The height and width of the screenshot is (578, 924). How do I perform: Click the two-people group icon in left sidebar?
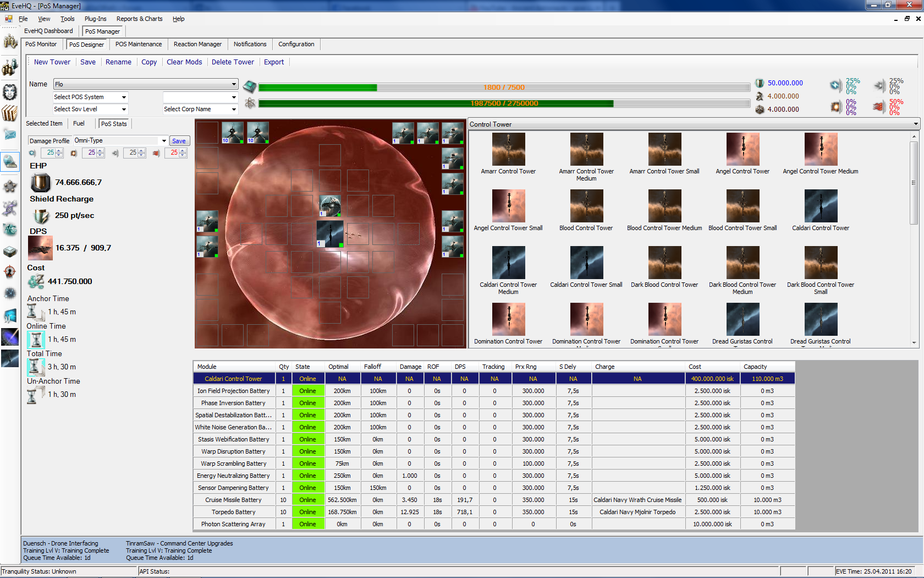[10, 67]
